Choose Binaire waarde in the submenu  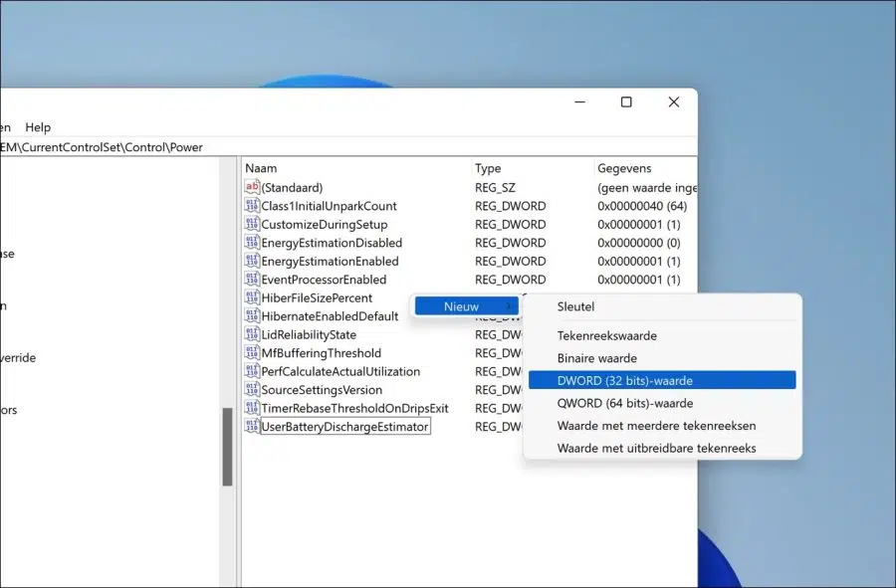[x=662, y=358]
